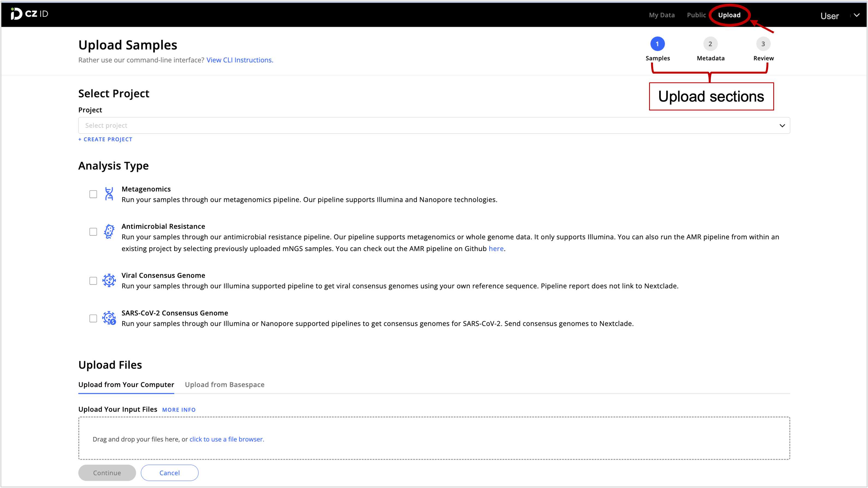Click the Continue button
The height and width of the screenshot is (488, 868).
pyautogui.click(x=107, y=473)
